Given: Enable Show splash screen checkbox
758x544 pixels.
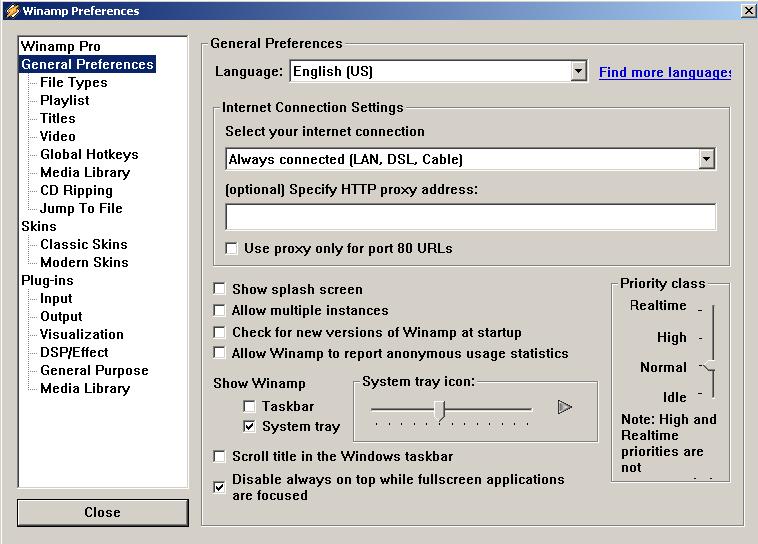Looking at the screenshot, I should [219, 289].
